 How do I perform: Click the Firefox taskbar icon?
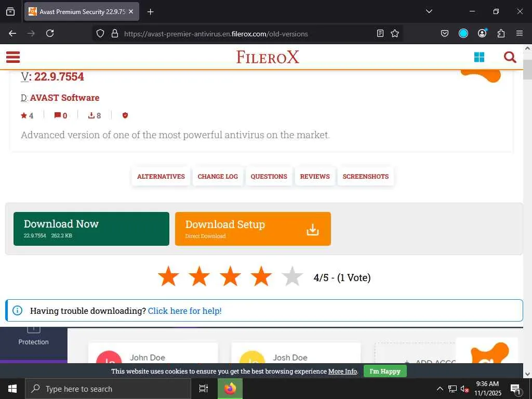click(230, 389)
